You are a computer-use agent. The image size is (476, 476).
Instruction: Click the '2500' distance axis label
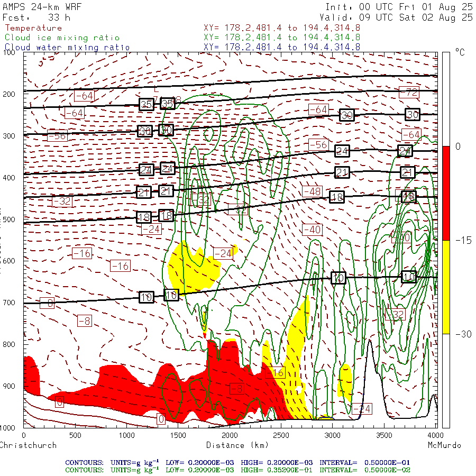[281, 435]
